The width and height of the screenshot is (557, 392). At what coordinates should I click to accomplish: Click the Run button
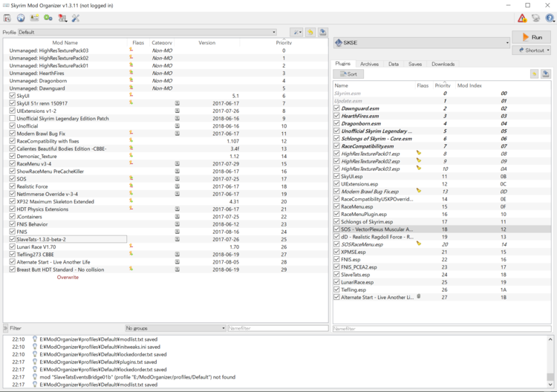pyautogui.click(x=532, y=37)
